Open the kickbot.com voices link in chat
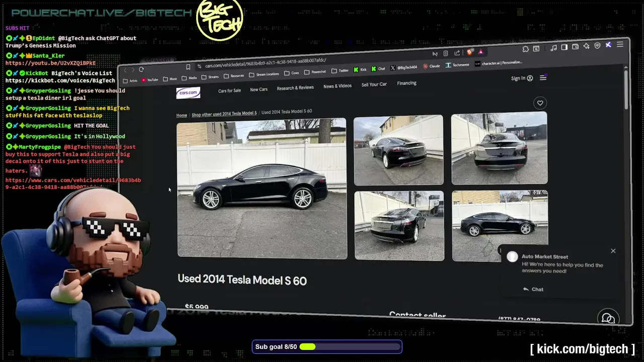This screenshot has width=644, height=362. pos(60,80)
